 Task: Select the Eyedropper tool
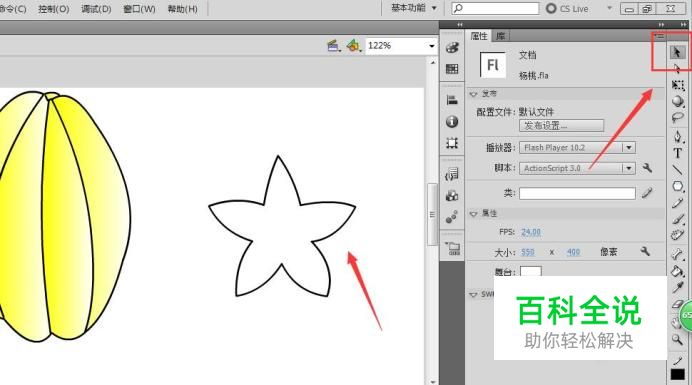(x=677, y=287)
